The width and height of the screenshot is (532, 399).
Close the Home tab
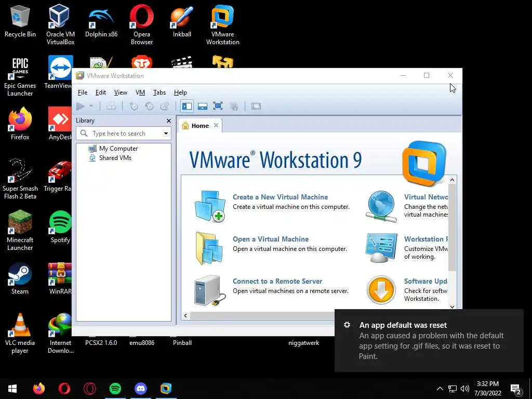[216, 126]
